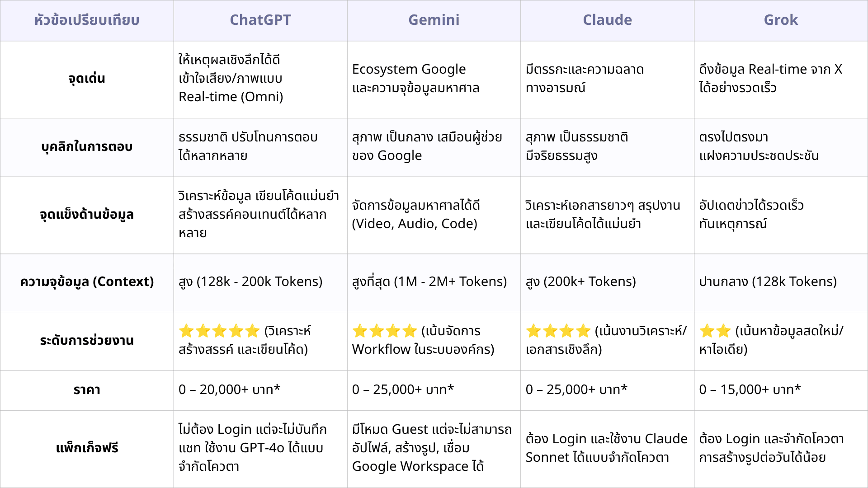Click the ChatGPT five-star rating icons
Viewport: 868px width, 488px height.
pos(219,331)
